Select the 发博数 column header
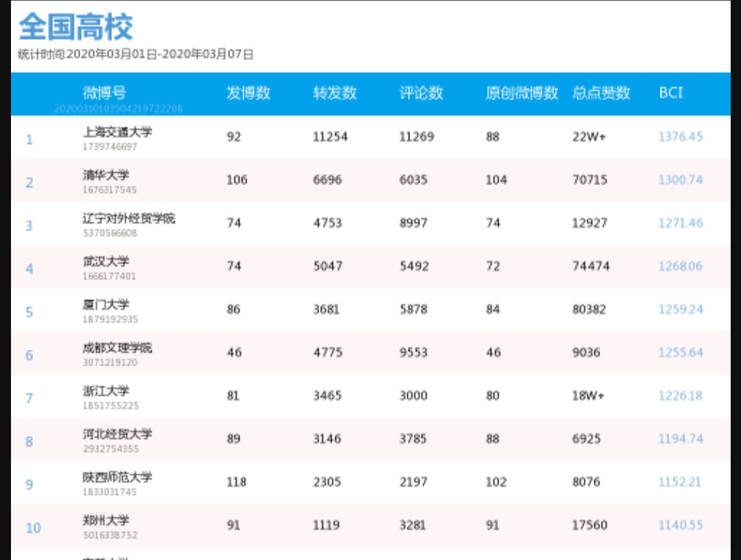The height and width of the screenshot is (560, 741). [x=248, y=93]
